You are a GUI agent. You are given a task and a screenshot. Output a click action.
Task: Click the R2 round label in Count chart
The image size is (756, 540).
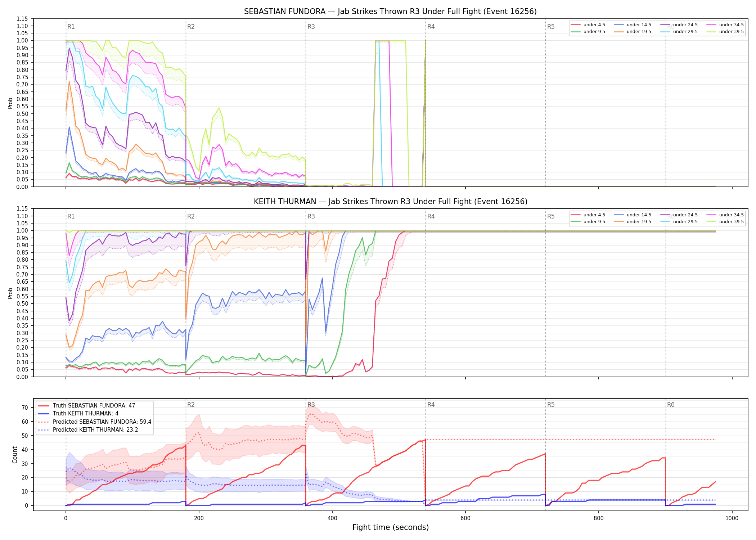click(x=191, y=405)
